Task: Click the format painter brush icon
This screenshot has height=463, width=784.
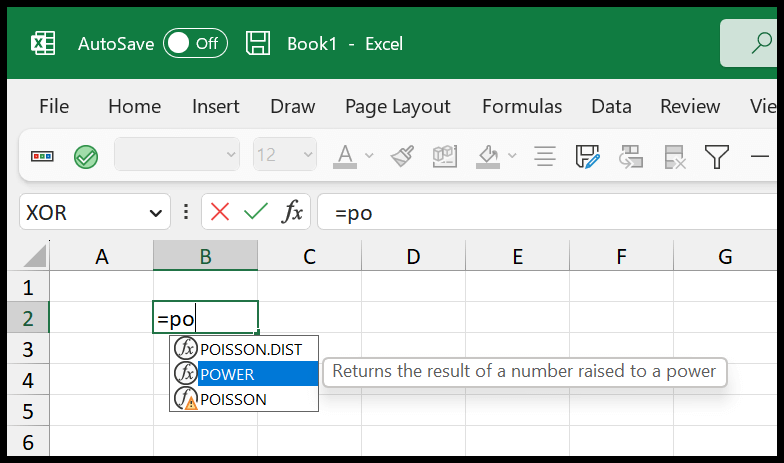Action: pyautogui.click(x=402, y=156)
